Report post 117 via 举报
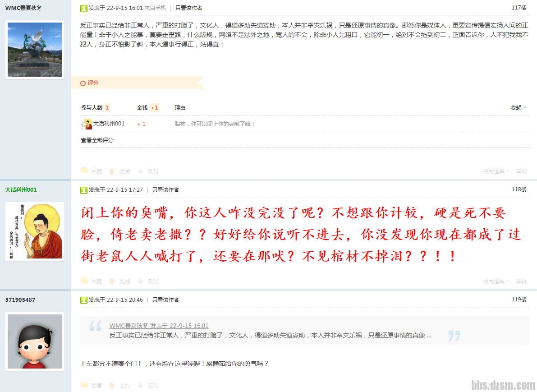This screenshot has height=392, width=537. click(521, 171)
